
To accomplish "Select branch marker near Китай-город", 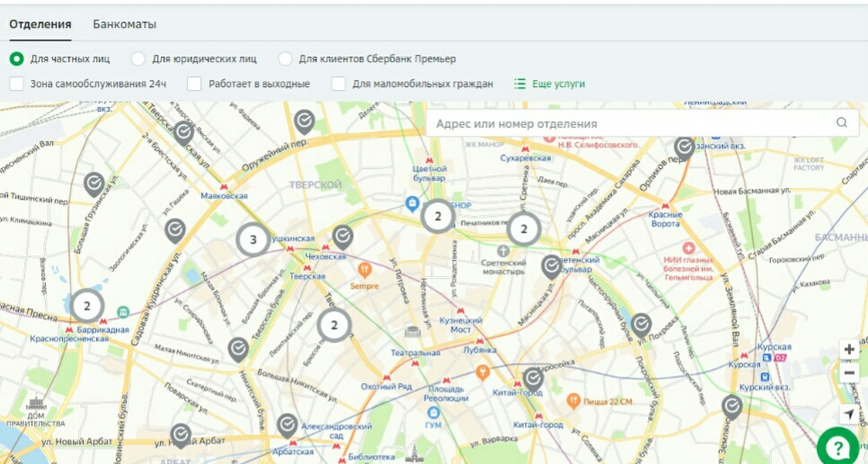I will click(x=534, y=379).
